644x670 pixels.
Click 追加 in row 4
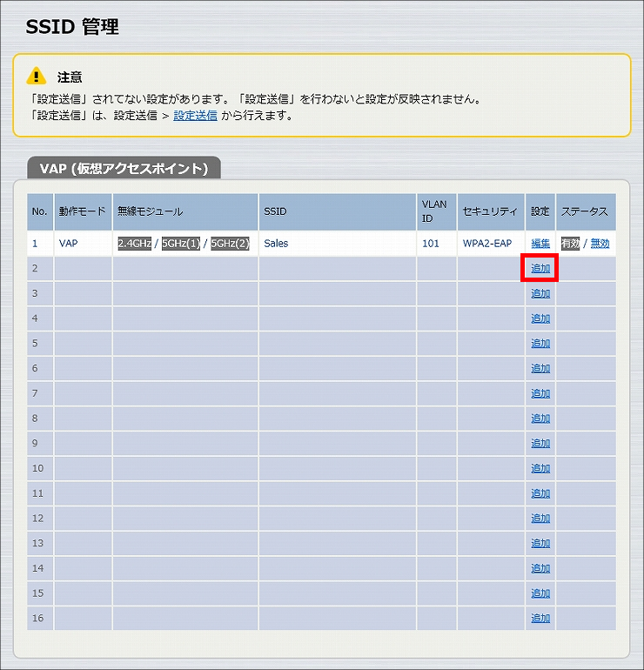pyautogui.click(x=540, y=318)
